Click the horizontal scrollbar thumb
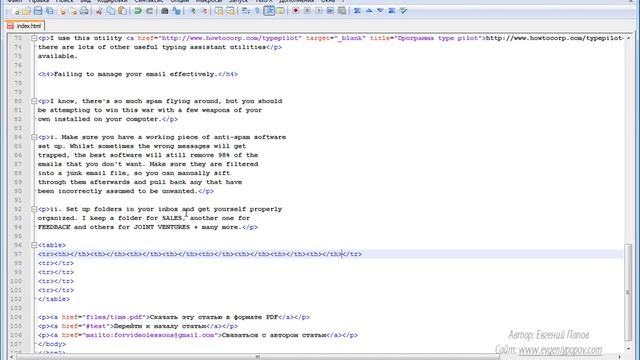Viewport: 640px width, 360px height. tap(258, 357)
